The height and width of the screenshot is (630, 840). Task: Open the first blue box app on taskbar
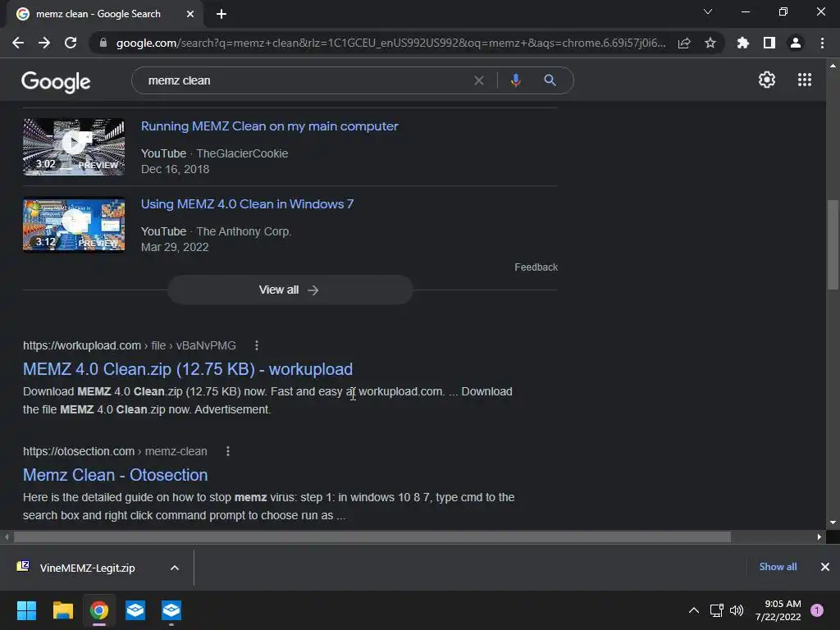pos(135,610)
